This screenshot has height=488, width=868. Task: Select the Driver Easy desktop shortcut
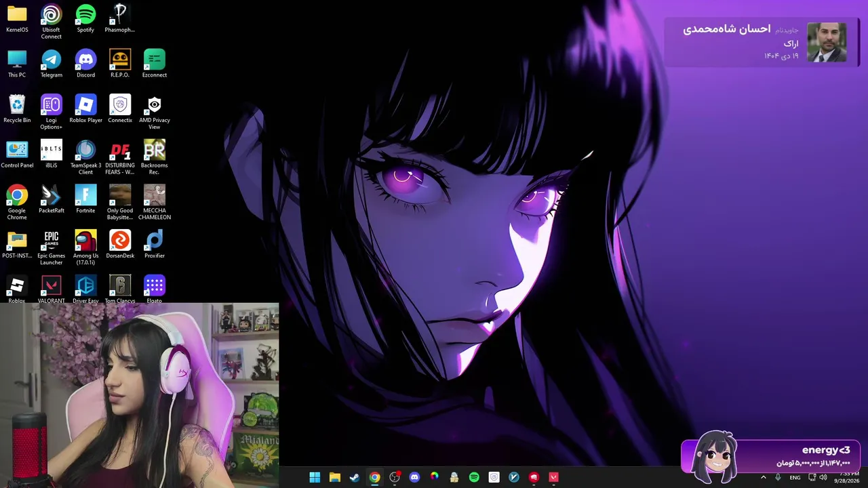coord(85,289)
